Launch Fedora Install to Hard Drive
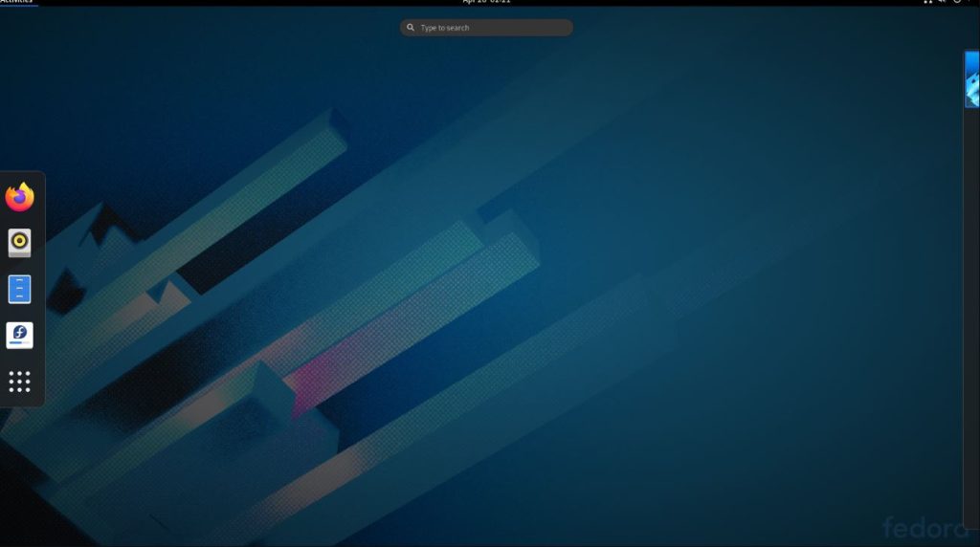This screenshot has height=547, width=980. click(x=19, y=336)
